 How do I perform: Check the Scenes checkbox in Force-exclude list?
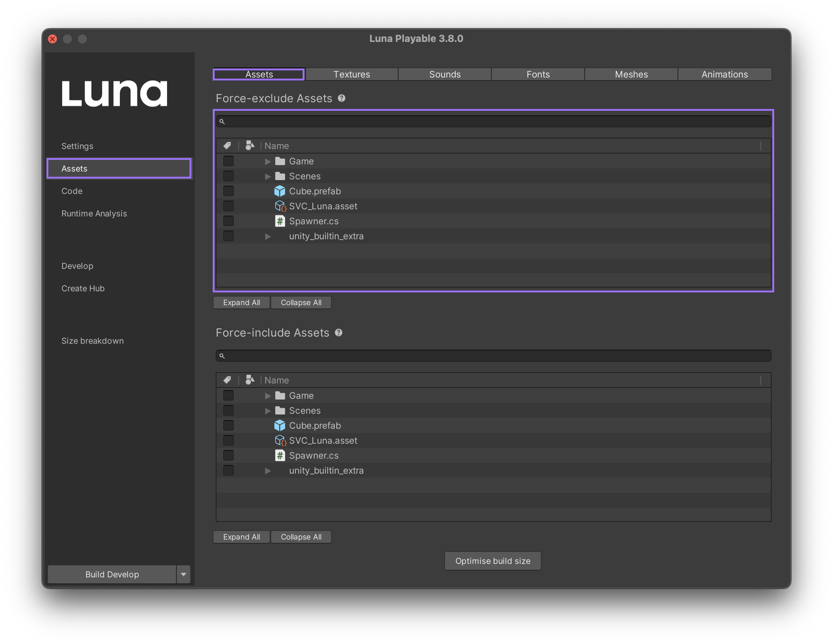tap(228, 176)
